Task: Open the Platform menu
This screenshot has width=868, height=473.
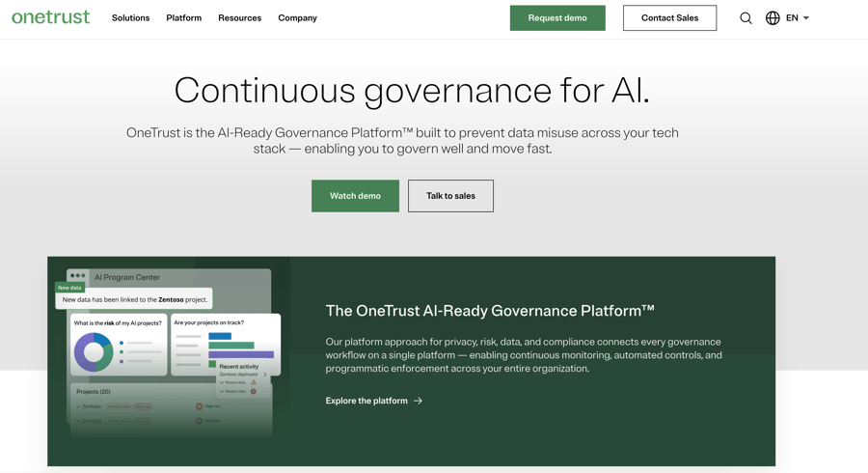Action: tap(183, 18)
